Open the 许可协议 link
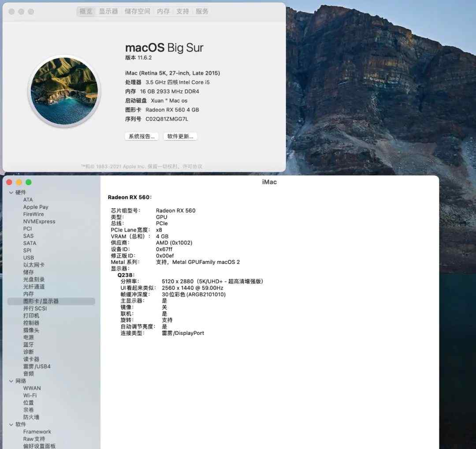 pos(193,166)
